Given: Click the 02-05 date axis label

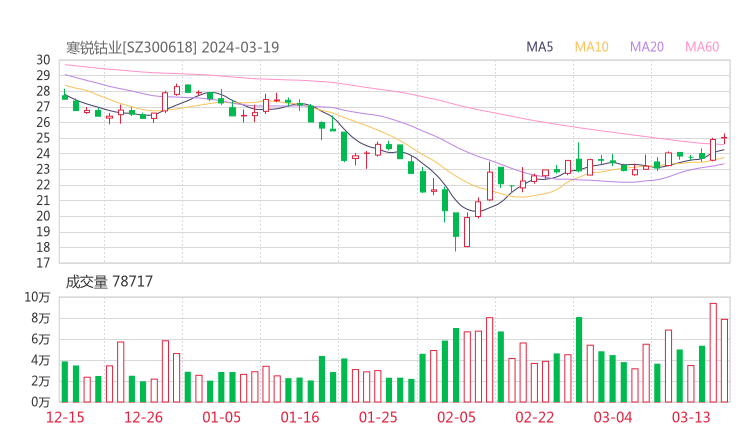Looking at the screenshot, I should (456, 417).
